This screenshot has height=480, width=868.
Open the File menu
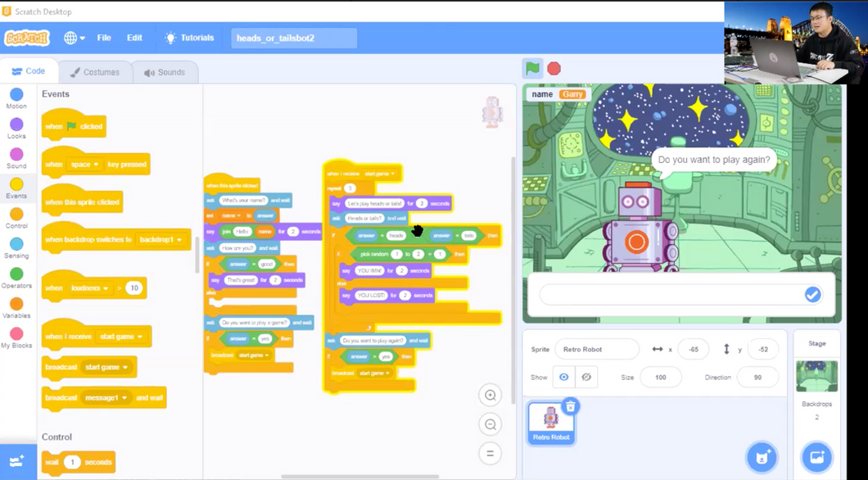(104, 38)
